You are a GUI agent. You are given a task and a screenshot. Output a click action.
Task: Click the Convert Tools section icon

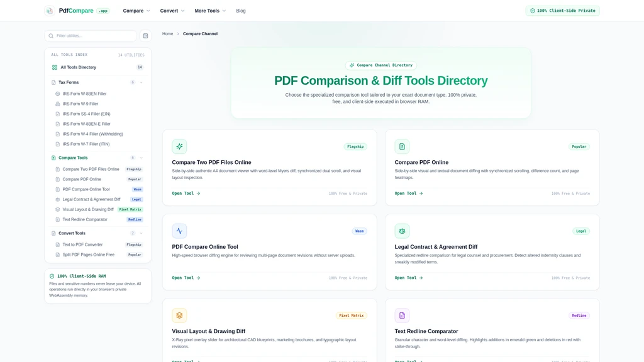pos(53,233)
